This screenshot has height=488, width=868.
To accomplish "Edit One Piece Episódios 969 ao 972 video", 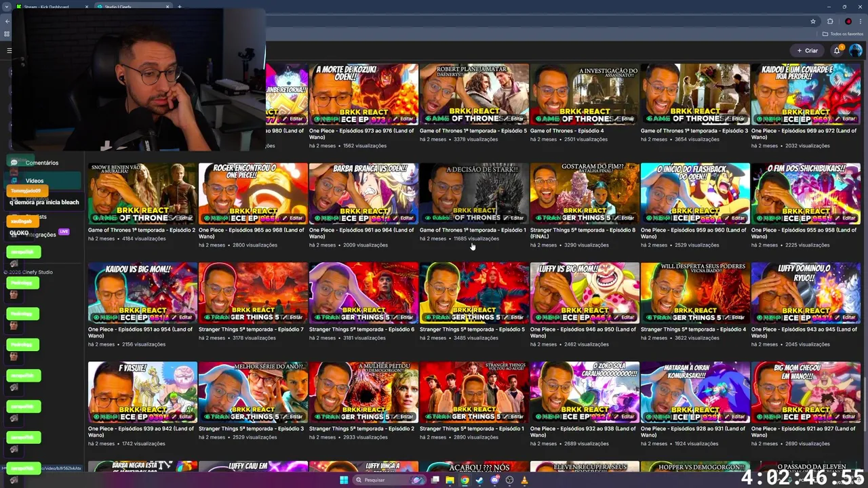I will click(846, 119).
